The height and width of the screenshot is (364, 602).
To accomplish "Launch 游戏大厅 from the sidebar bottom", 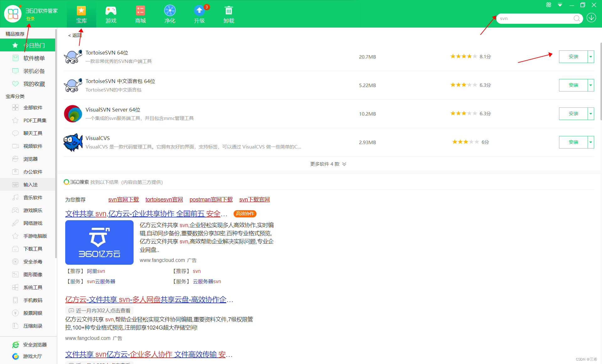I will 27,356.
